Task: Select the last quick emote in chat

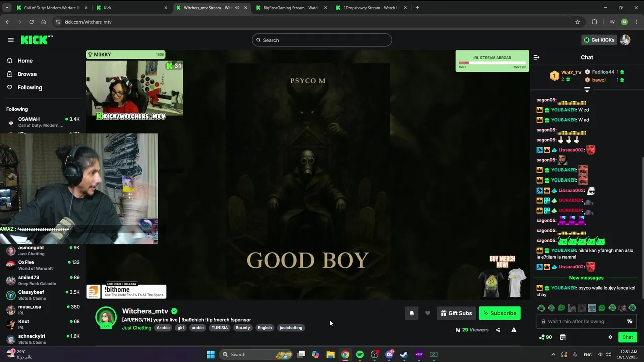Action: [x=632, y=308]
